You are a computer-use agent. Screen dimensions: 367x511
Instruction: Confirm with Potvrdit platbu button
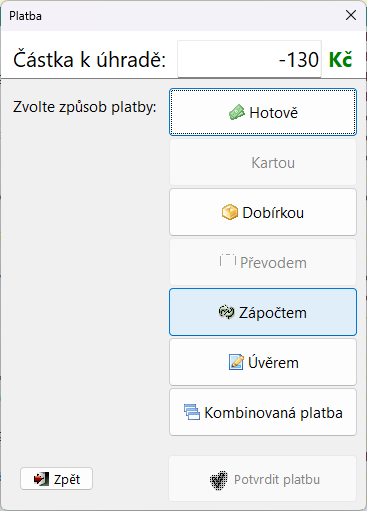pyautogui.click(x=263, y=479)
